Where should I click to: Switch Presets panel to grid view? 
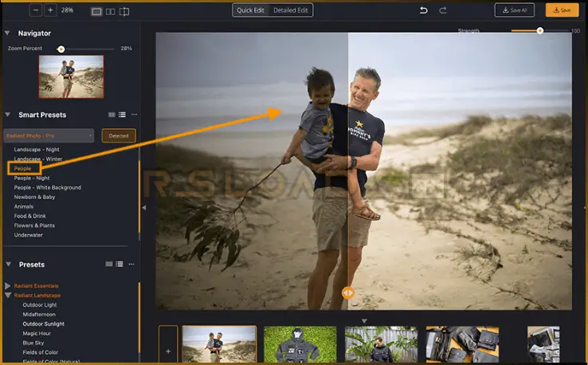point(109,264)
